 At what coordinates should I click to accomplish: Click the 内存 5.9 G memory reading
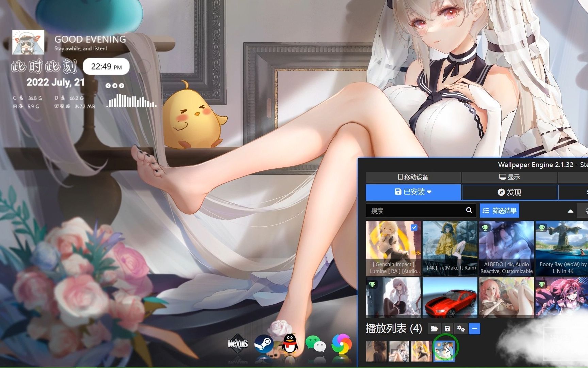point(26,106)
